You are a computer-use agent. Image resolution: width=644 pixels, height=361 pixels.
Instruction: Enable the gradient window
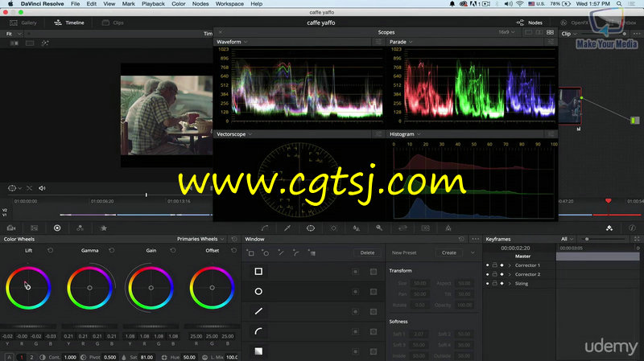click(258, 351)
